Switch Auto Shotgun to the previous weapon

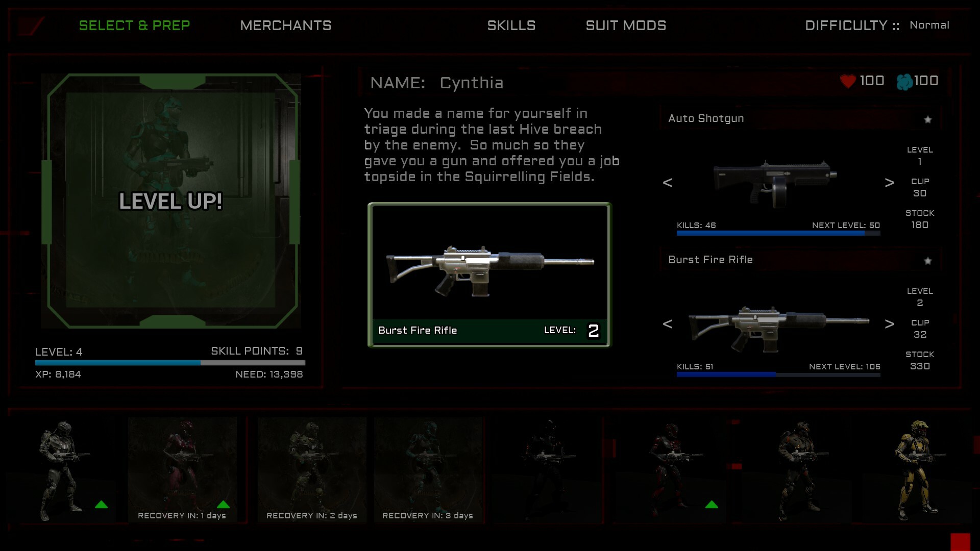pyautogui.click(x=668, y=183)
